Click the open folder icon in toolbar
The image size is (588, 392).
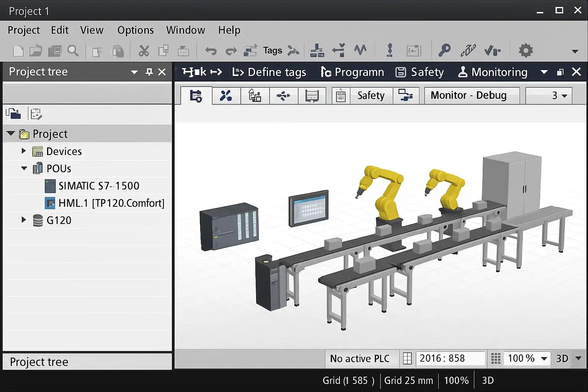(36, 51)
